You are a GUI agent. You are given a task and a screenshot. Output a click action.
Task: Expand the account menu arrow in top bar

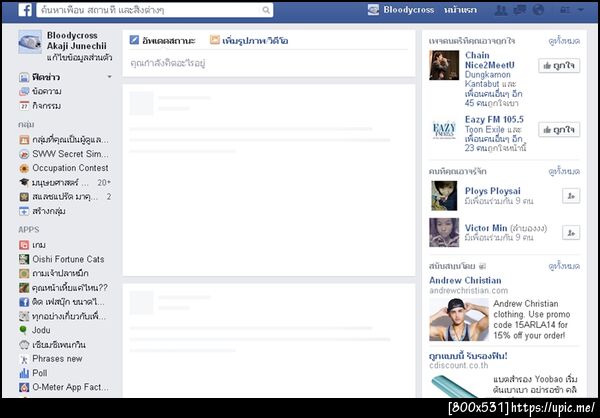click(x=581, y=10)
